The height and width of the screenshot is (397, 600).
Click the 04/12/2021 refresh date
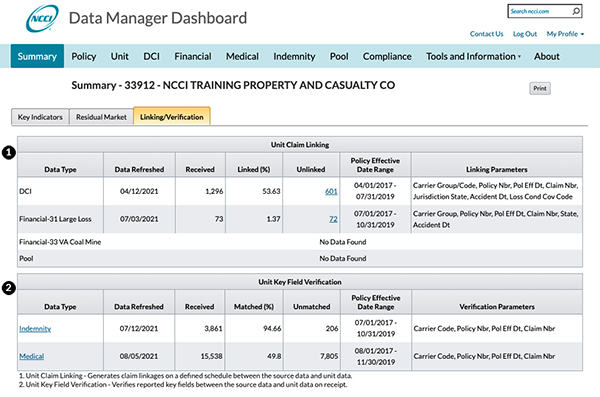click(139, 191)
